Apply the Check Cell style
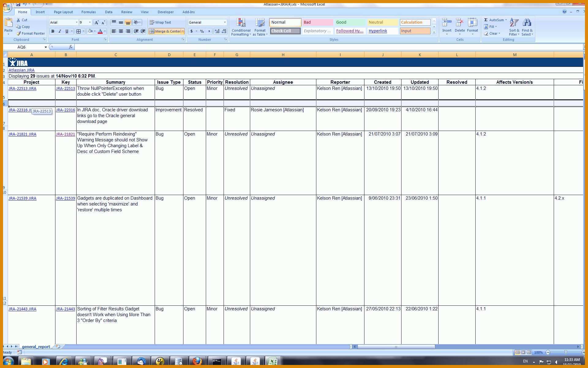This screenshot has width=588, height=368. tap(285, 31)
